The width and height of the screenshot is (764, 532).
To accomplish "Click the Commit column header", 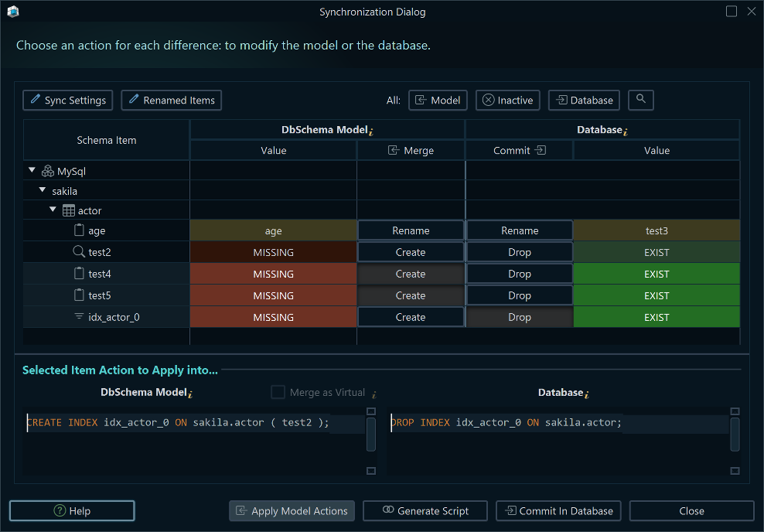I will pyautogui.click(x=520, y=151).
